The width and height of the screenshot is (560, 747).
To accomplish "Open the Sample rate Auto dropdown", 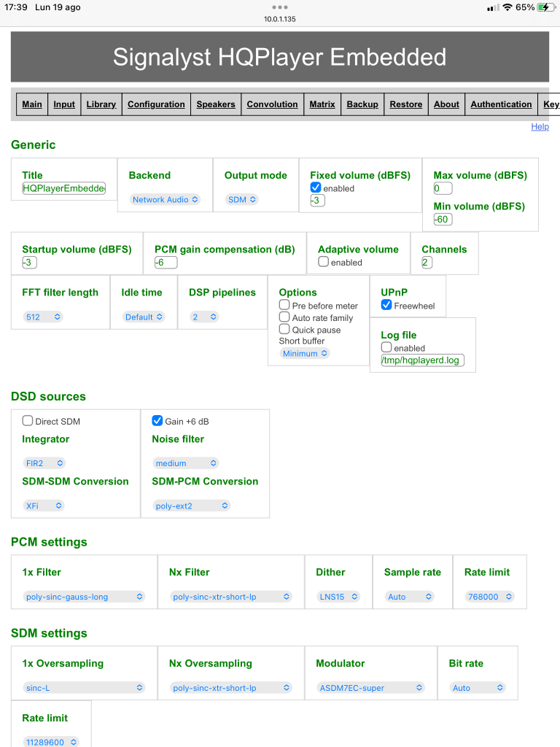I will (x=410, y=597).
